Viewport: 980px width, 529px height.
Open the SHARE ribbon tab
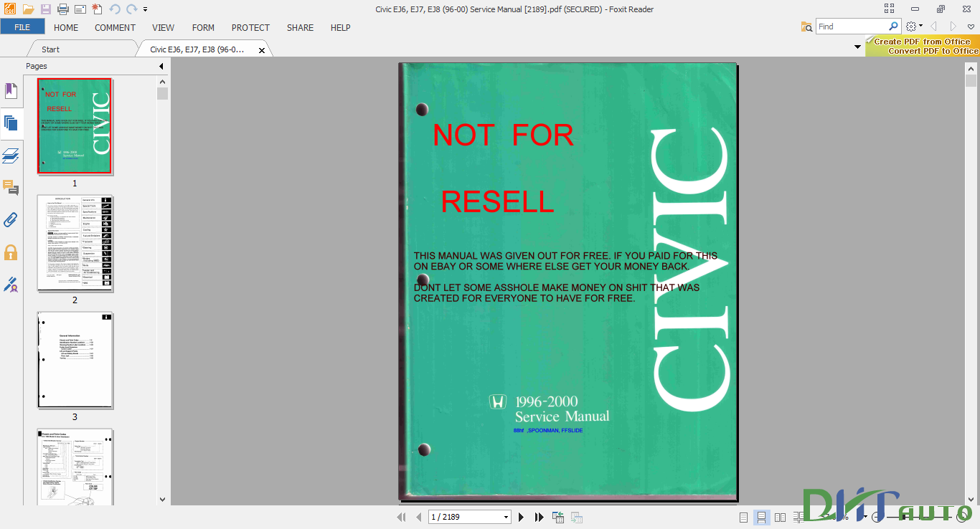click(300, 27)
